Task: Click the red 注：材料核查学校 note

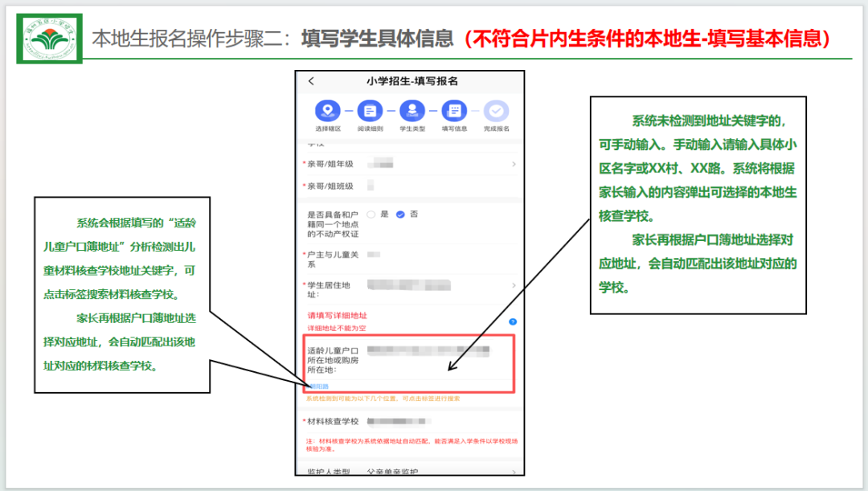Action: point(411,444)
